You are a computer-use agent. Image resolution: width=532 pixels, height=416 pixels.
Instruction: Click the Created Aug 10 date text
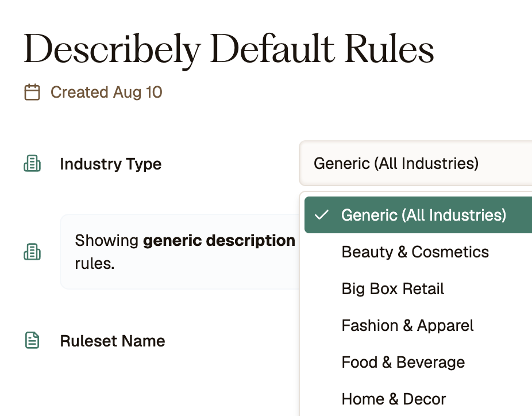point(106,93)
